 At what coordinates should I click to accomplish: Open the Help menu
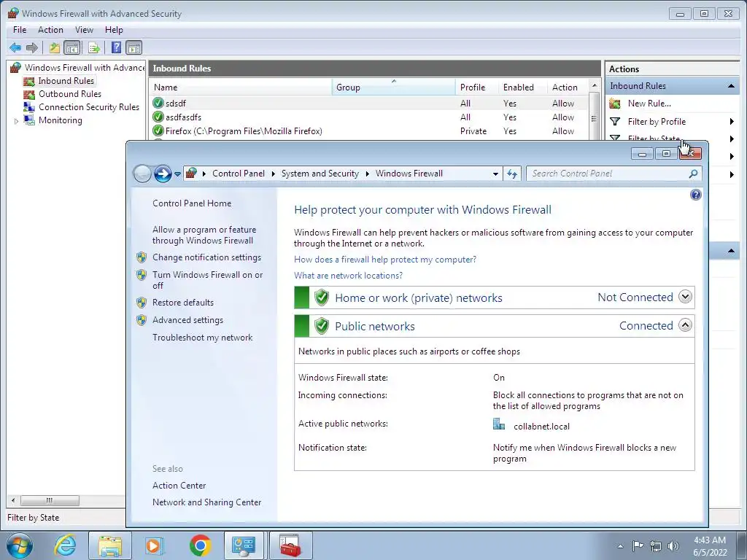click(114, 29)
